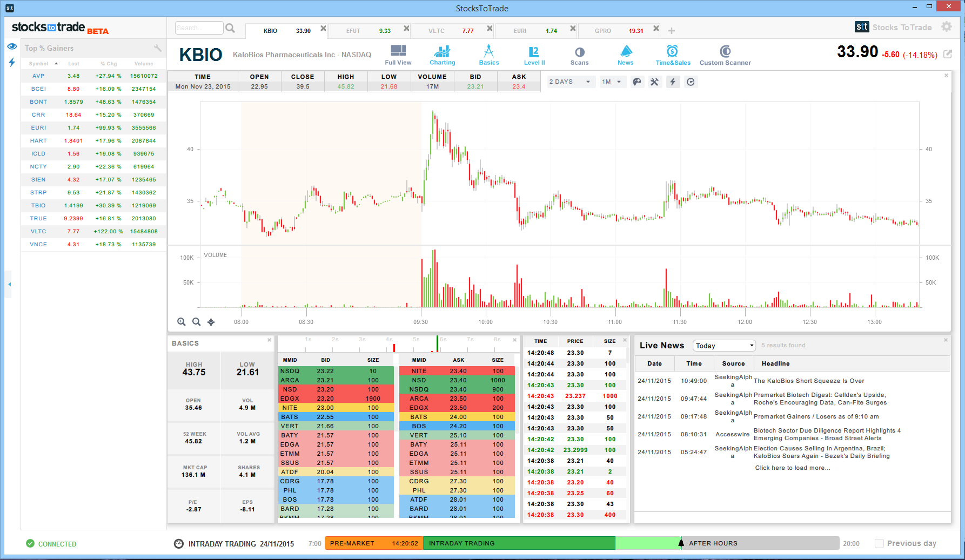Screen dimensions: 965x560
Task: Click the search magnifier icon
Action: (230, 28)
